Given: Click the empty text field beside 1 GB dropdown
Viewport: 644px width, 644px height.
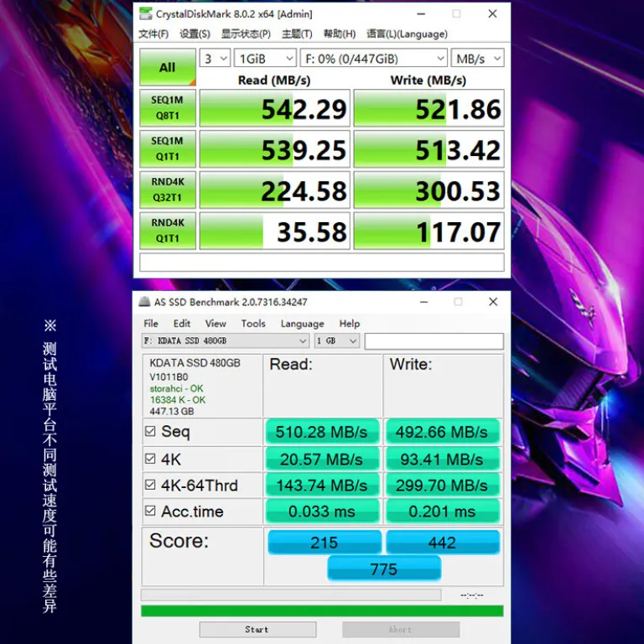Looking at the screenshot, I should click(434, 341).
